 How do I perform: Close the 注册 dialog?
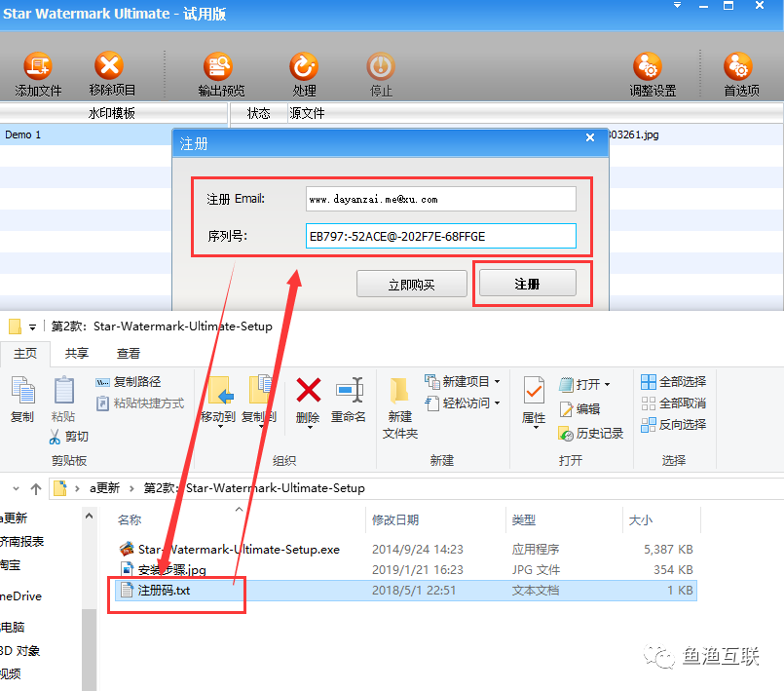point(590,137)
